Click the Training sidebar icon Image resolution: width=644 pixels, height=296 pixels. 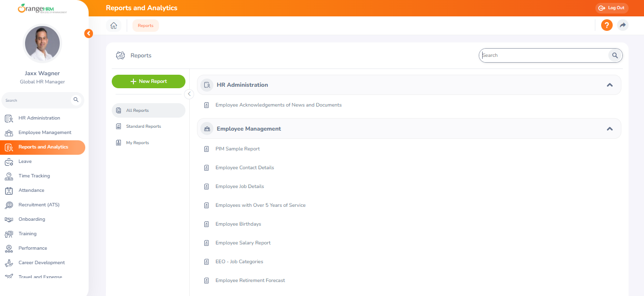coord(9,234)
